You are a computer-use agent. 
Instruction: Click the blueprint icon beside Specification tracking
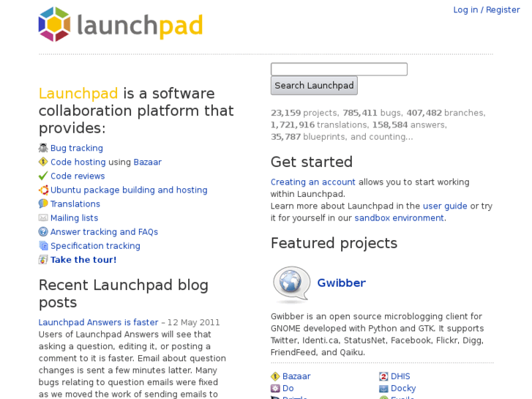[43, 245]
